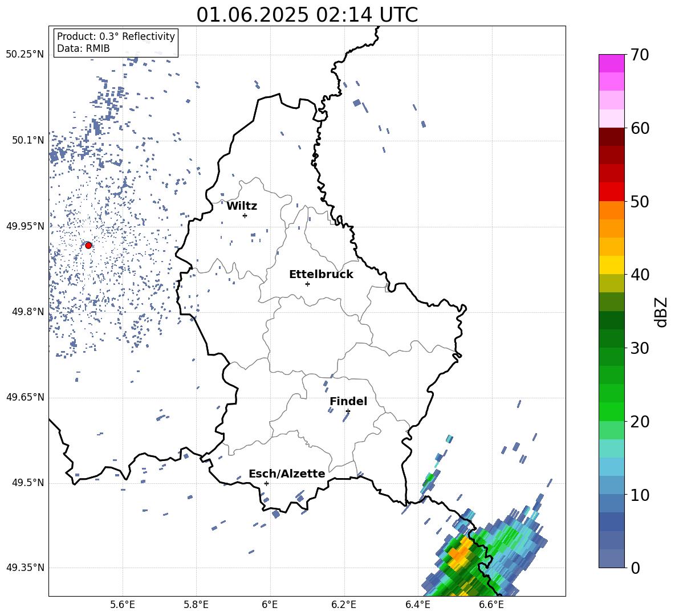Click the 49.8°N latitude label
The height and width of the screenshot is (616, 675).
(28, 312)
